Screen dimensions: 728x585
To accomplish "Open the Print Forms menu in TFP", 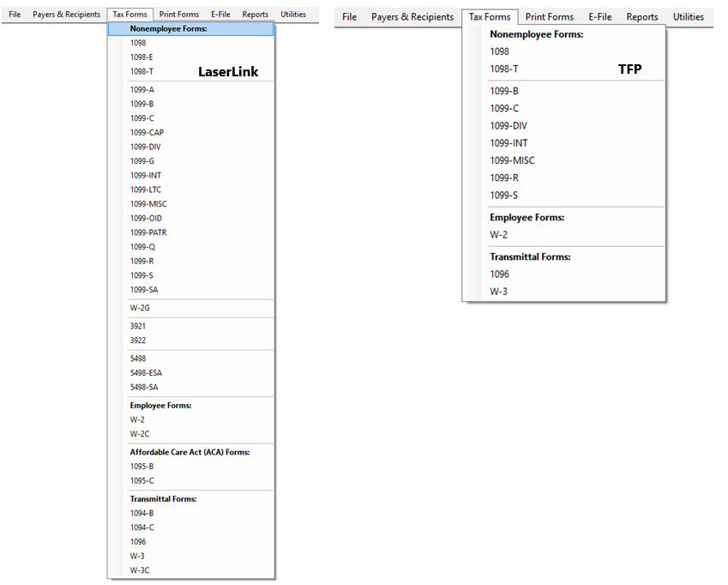I will pyautogui.click(x=549, y=16).
